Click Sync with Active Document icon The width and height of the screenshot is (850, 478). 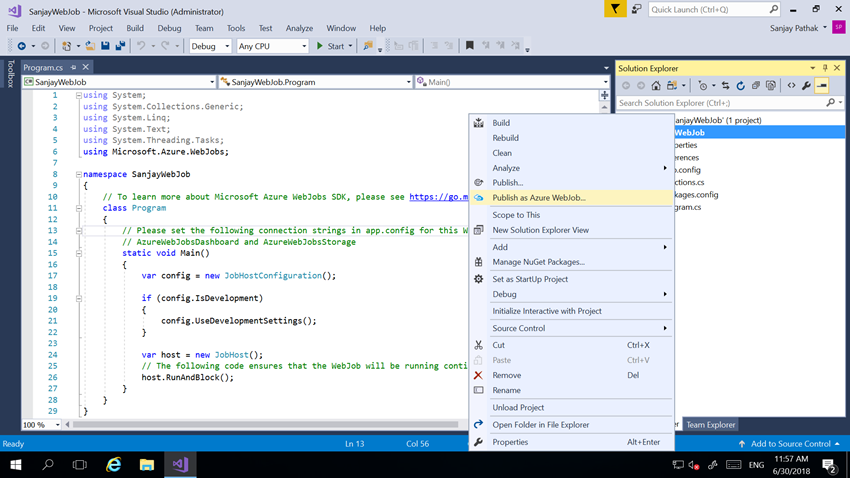tap(725, 86)
